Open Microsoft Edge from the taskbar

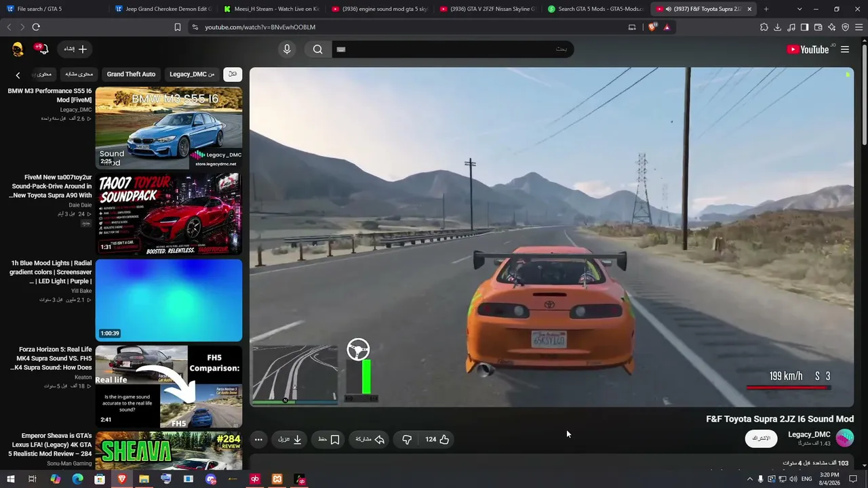[x=77, y=479]
